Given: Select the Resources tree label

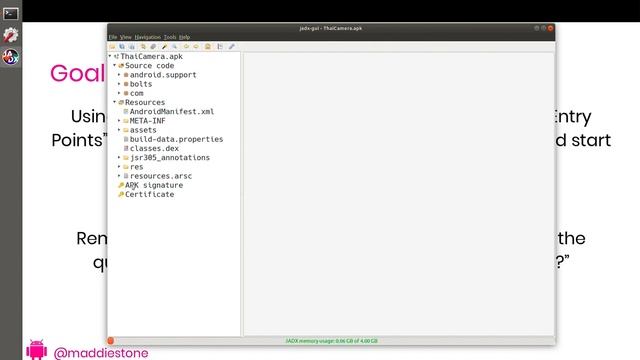Looking at the screenshot, I should [x=145, y=102].
